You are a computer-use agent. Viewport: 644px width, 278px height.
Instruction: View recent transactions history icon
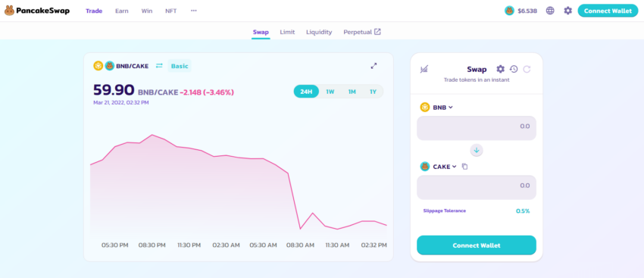click(514, 69)
